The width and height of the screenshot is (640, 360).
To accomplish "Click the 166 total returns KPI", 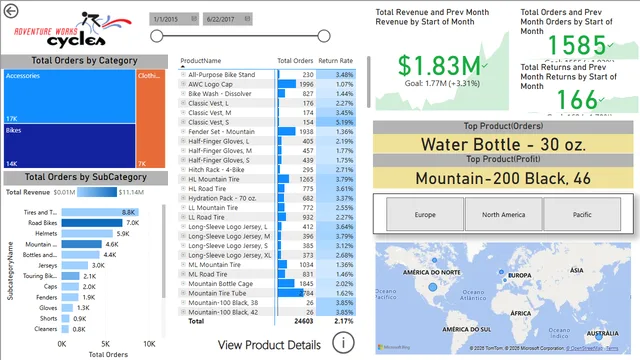I will (577, 100).
